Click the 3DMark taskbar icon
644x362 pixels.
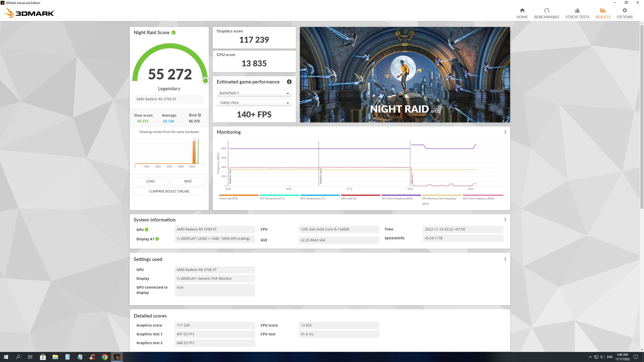coord(117,357)
